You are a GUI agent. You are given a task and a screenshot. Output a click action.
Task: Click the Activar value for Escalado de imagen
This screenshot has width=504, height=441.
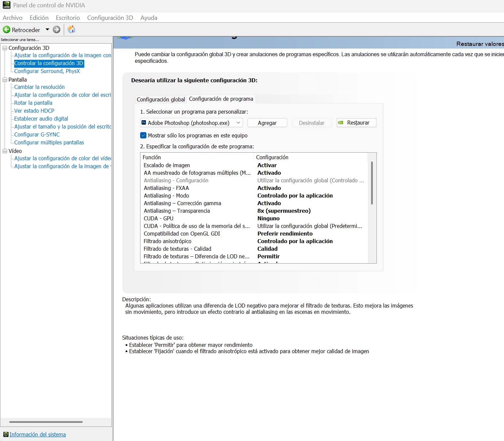pos(267,165)
